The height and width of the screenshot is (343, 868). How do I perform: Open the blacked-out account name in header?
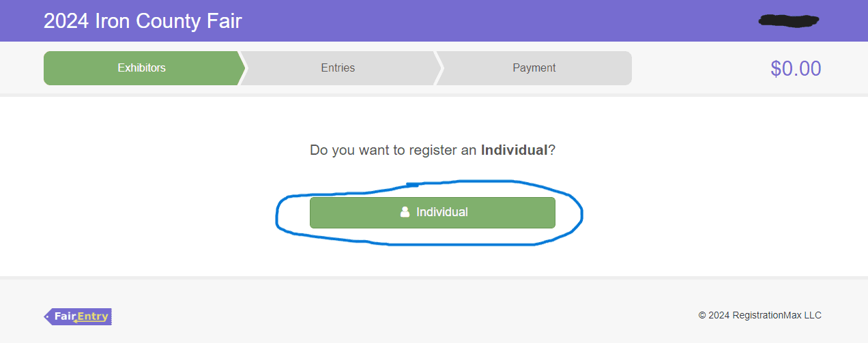click(x=789, y=20)
